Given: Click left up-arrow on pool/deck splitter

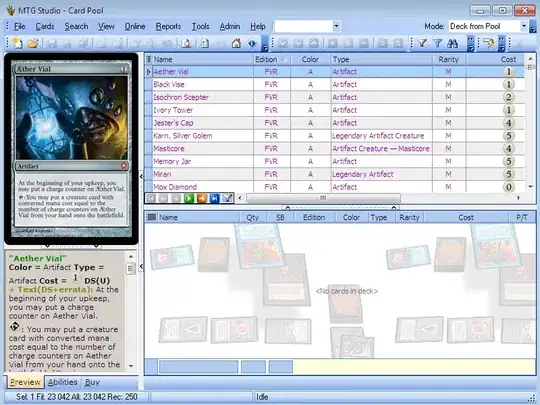Looking at the screenshot, I should pos(288,207).
